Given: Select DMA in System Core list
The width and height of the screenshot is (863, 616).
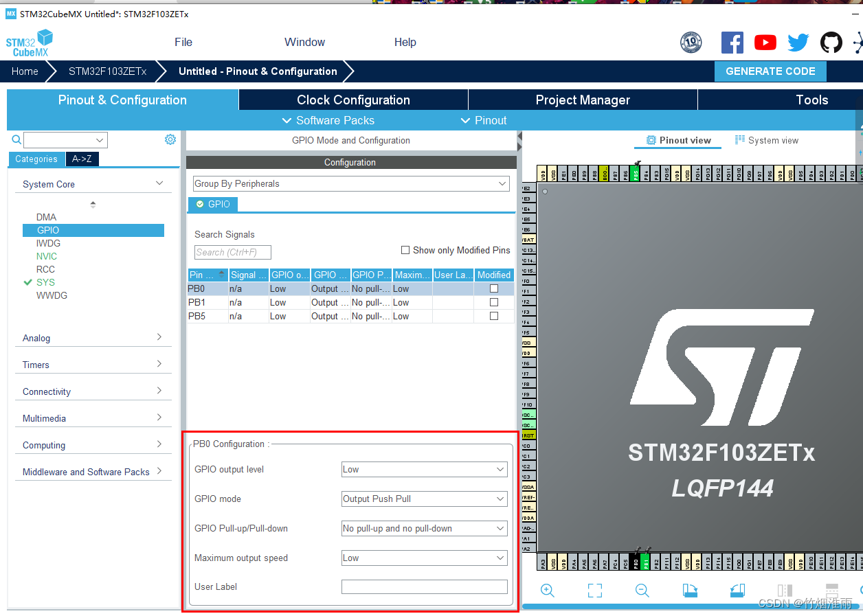Looking at the screenshot, I should point(47,217).
